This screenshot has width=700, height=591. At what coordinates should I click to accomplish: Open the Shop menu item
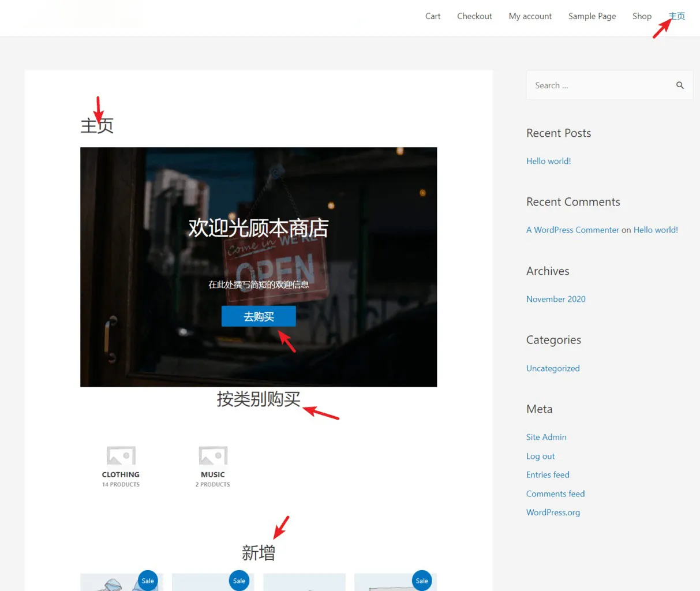(642, 16)
